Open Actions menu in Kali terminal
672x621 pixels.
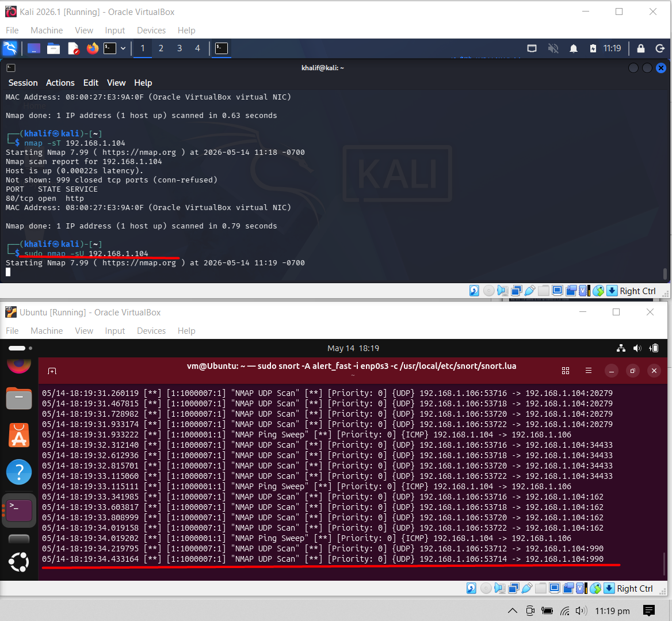60,83
